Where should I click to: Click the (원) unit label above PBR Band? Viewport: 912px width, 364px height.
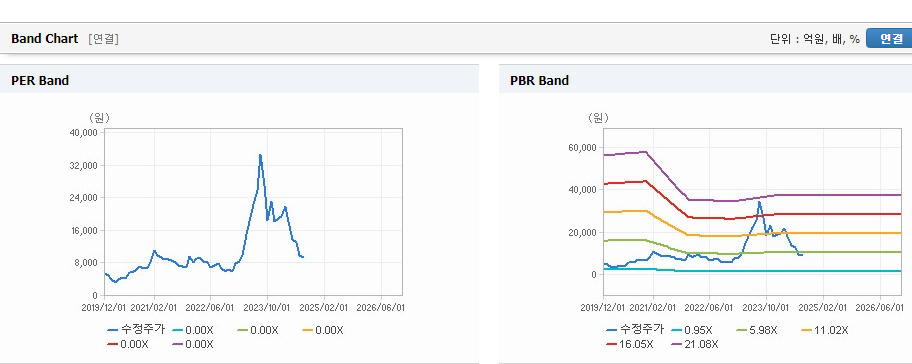tap(598, 118)
